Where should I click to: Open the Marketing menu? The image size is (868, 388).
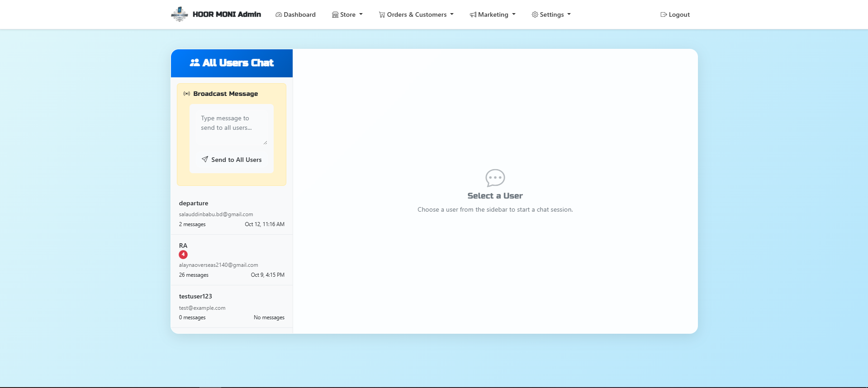493,14
